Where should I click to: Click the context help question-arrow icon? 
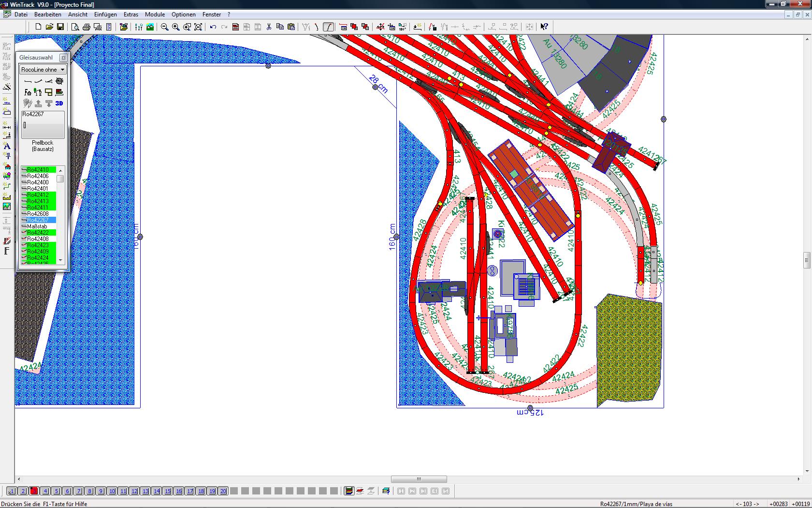point(544,27)
